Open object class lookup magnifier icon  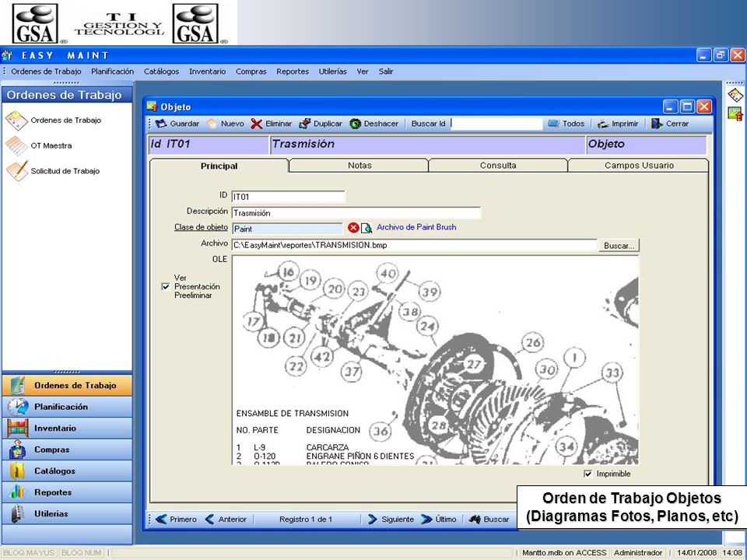point(366,228)
